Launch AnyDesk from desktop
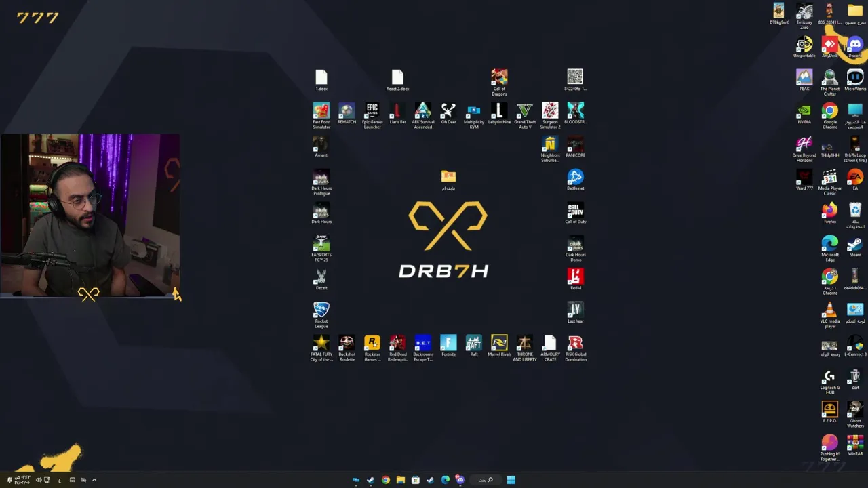 pyautogui.click(x=829, y=47)
